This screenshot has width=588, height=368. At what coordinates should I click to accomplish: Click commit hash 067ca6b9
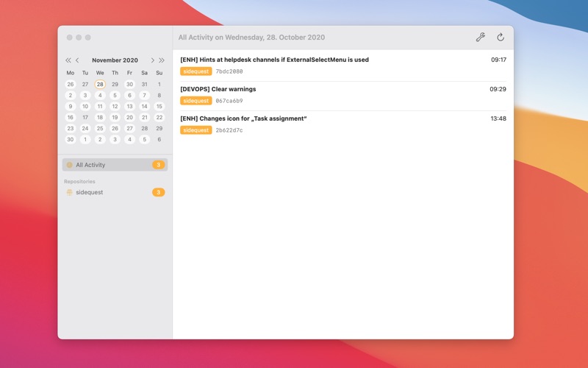pos(229,101)
